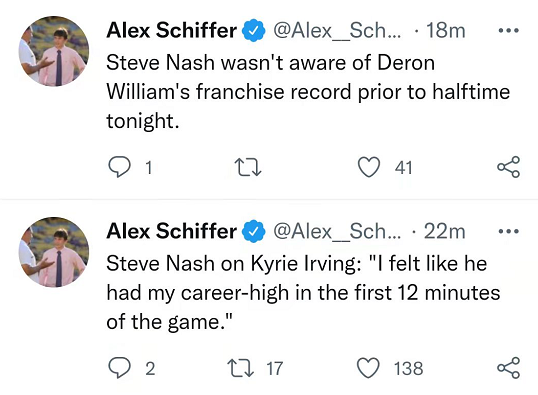Click the profile avatar on the first tweet

(x=54, y=51)
